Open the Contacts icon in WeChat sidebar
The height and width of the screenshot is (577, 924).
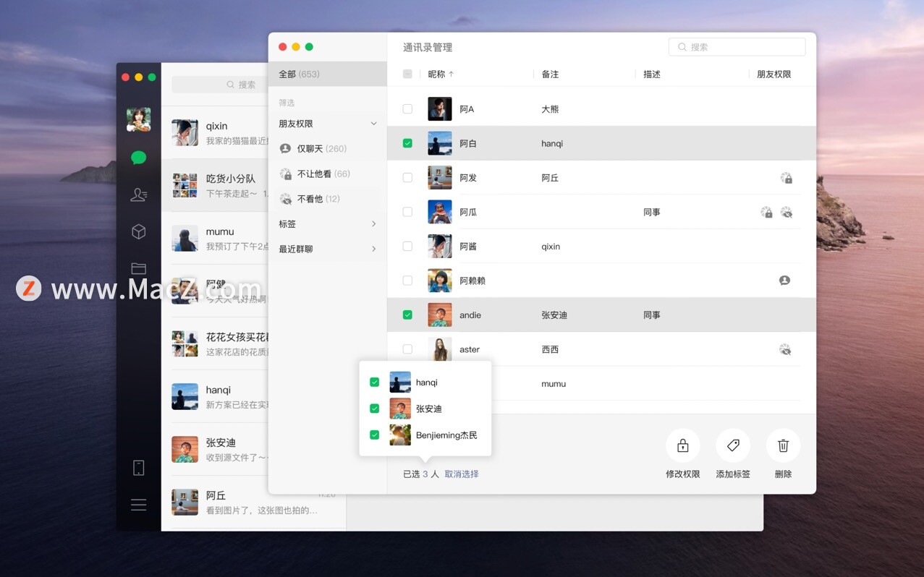tap(139, 195)
